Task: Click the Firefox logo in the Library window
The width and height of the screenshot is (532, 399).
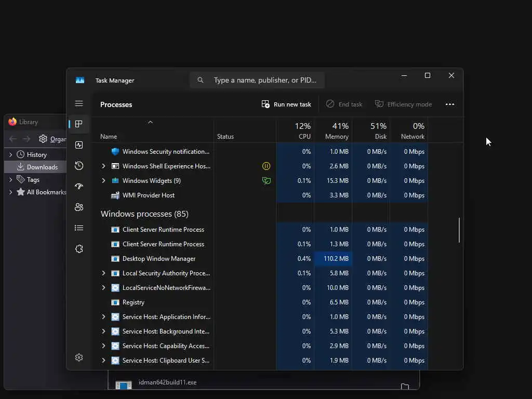Action: [x=12, y=122]
